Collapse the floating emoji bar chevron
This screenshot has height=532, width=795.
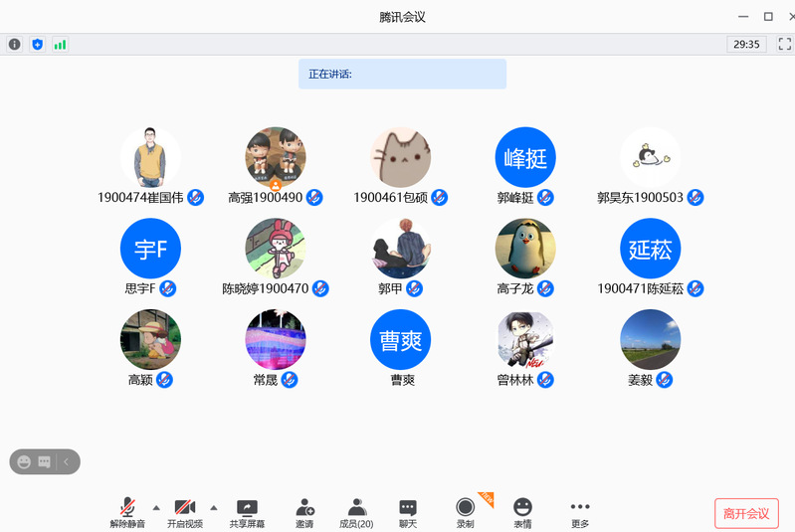pyautogui.click(x=67, y=461)
